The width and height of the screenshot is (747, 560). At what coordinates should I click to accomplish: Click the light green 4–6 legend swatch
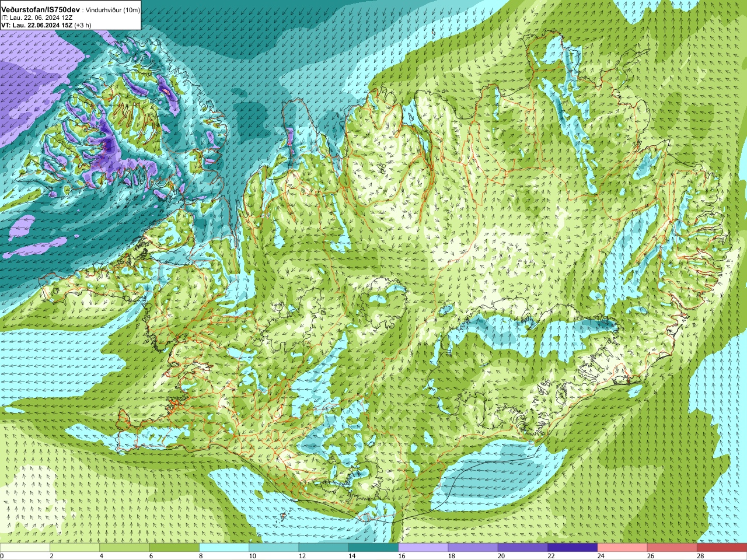[125, 547]
